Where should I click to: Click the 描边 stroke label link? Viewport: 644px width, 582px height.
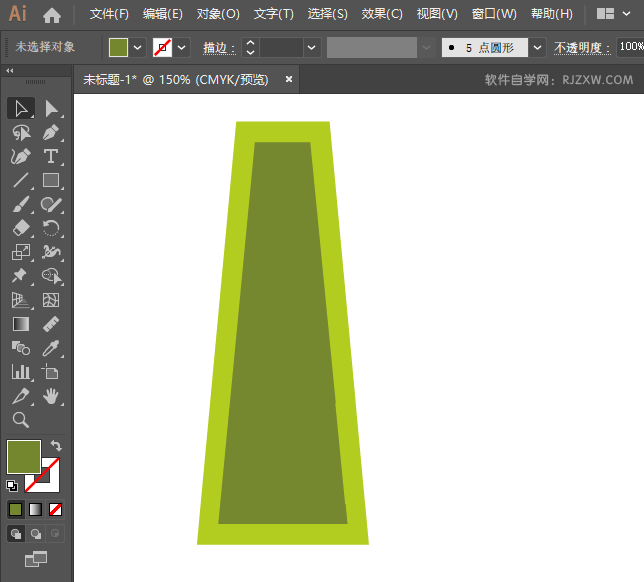(218, 47)
